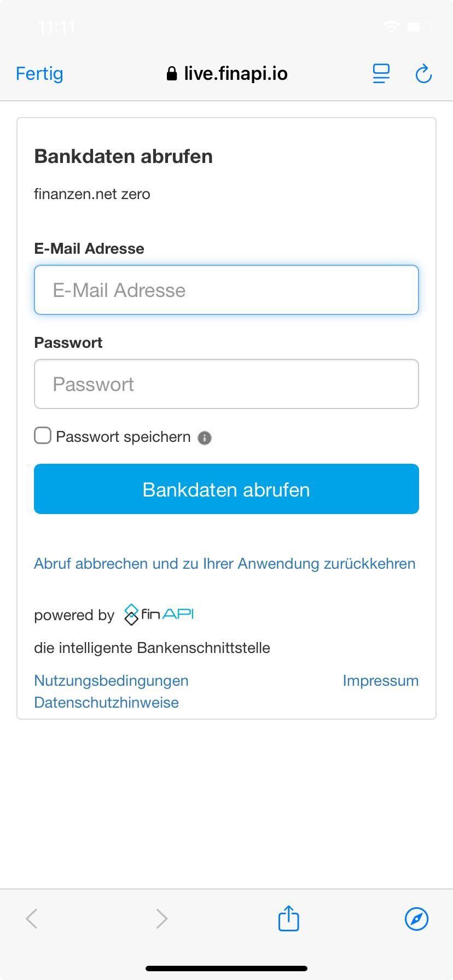Open page in Safari compass icon

point(416,918)
